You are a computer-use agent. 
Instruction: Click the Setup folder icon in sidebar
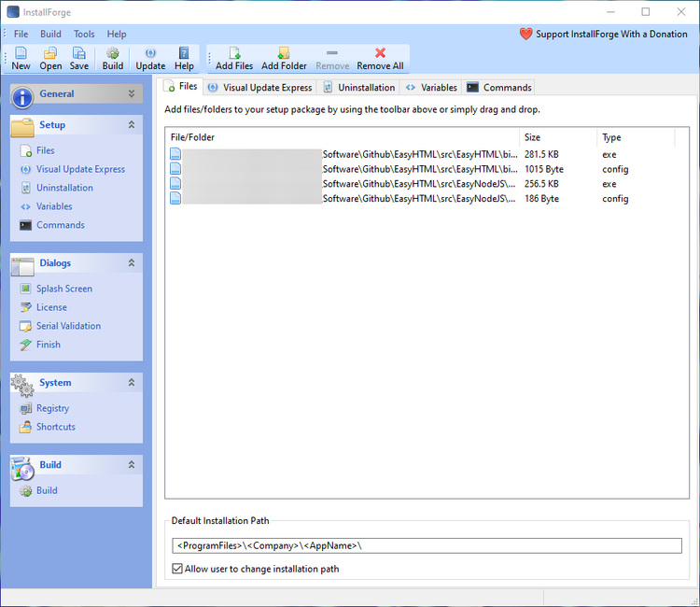22,127
